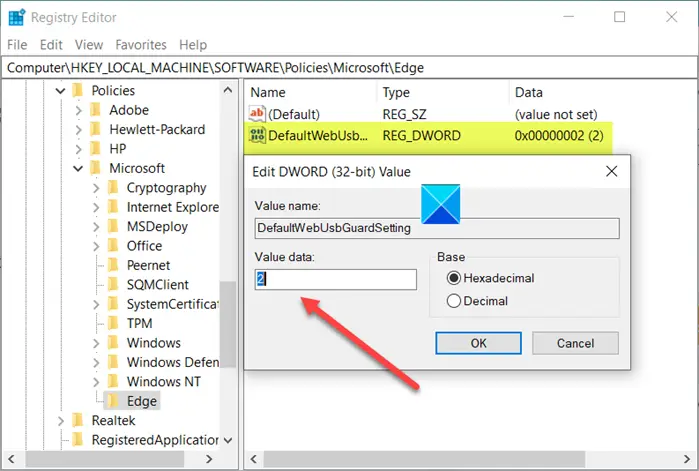This screenshot has height=471, width=699.
Task: Select the Windows Defender folder icon
Action: (x=113, y=362)
